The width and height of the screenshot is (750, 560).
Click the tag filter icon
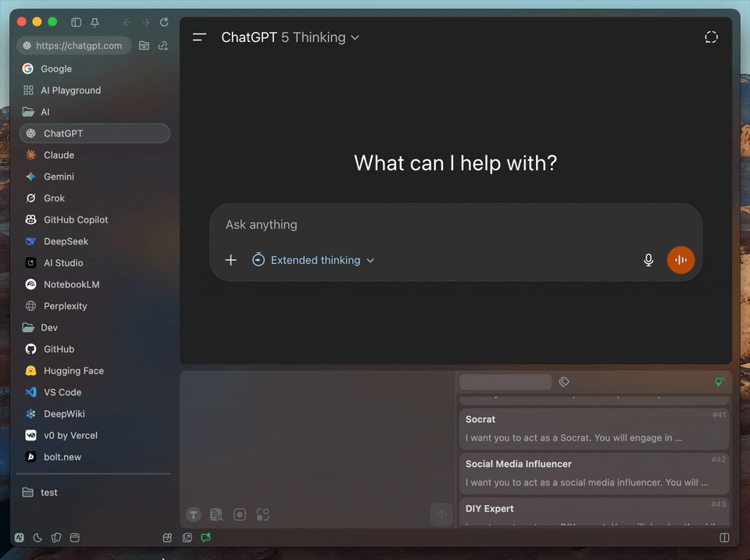[x=564, y=382]
